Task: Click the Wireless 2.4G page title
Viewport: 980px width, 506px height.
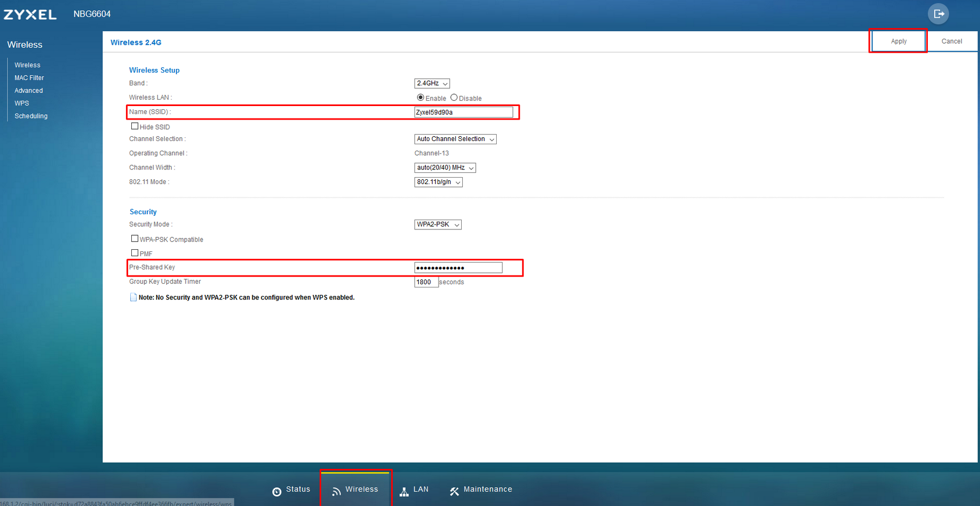Action: click(x=136, y=43)
